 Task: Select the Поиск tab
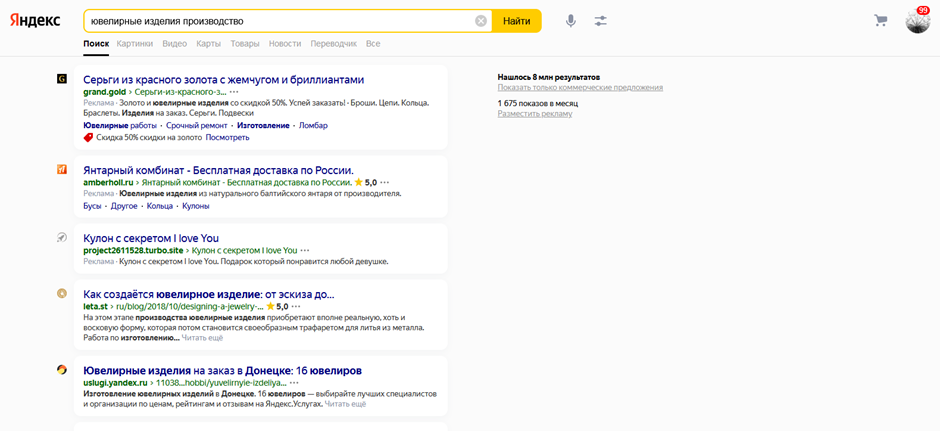click(x=96, y=44)
